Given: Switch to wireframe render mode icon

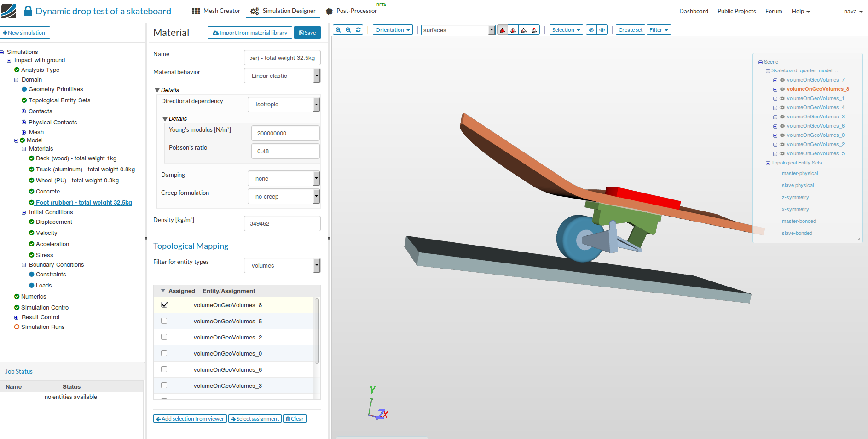Looking at the screenshot, I should pos(524,30).
